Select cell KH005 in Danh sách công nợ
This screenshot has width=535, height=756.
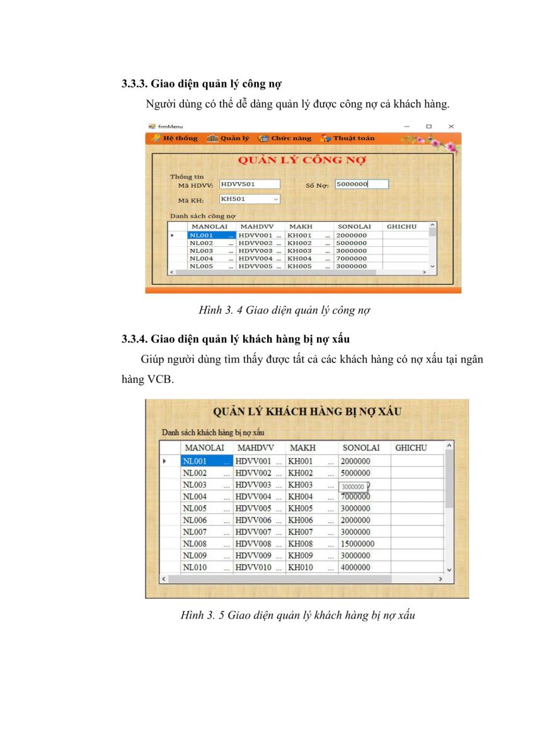tap(309, 266)
